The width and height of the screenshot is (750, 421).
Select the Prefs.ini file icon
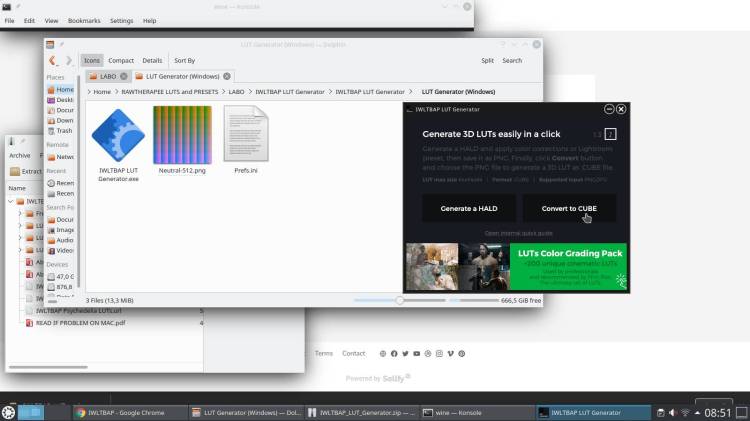tap(246, 134)
